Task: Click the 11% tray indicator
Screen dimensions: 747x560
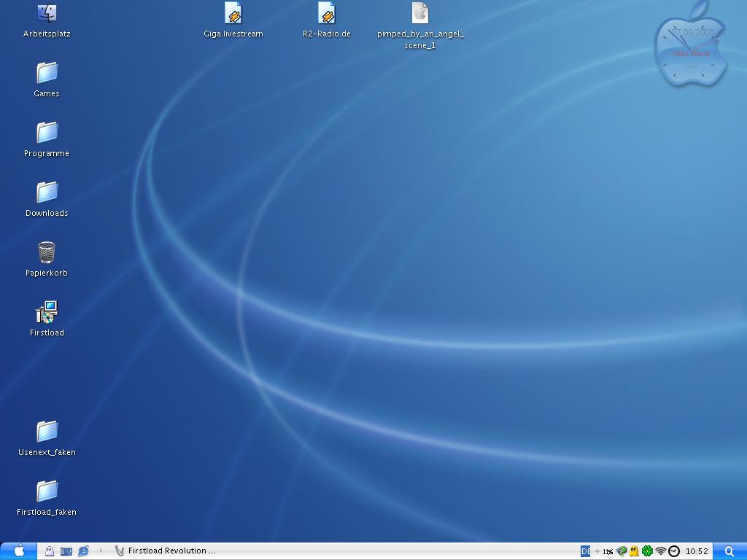Action: 608,552
